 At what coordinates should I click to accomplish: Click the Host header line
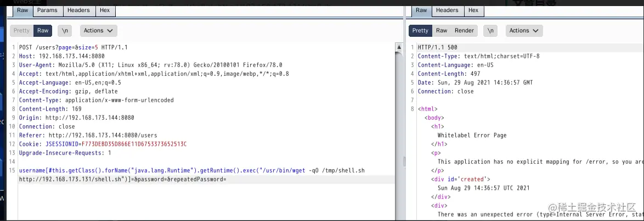pyautogui.click(x=61, y=56)
